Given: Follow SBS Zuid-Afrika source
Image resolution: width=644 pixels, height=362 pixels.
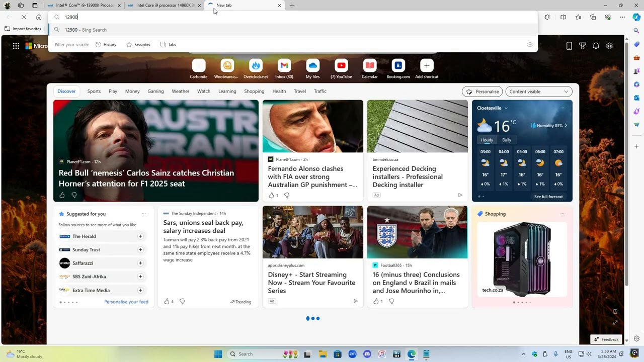Looking at the screenshot, I should click(140, 277).
